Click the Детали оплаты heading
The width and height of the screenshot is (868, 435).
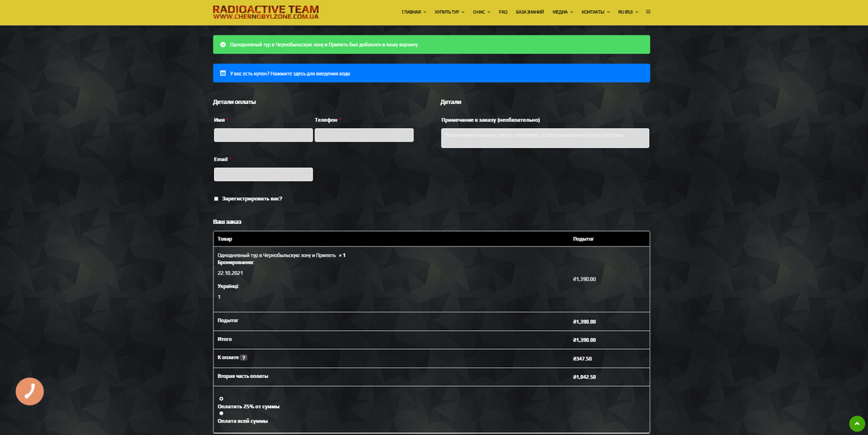(234, 102)
